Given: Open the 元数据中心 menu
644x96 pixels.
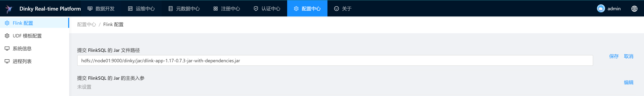Looking at the screenshot, I should (184, 9).
